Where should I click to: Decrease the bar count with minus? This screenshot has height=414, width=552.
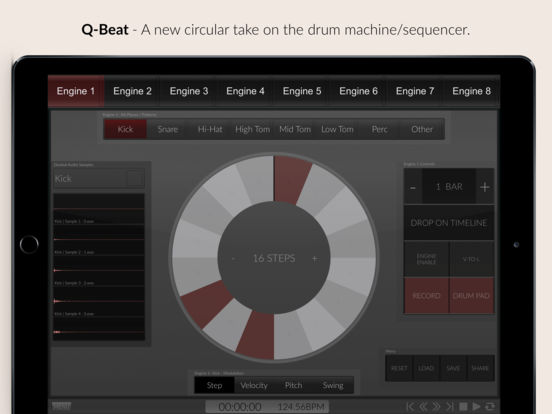pos(413,187)
